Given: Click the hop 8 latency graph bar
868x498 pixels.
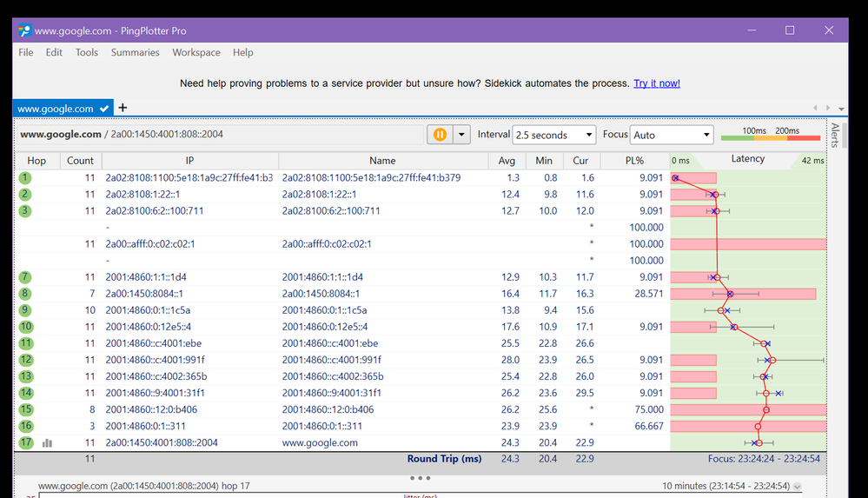Looking at the screenshot, I should [743, 294].
